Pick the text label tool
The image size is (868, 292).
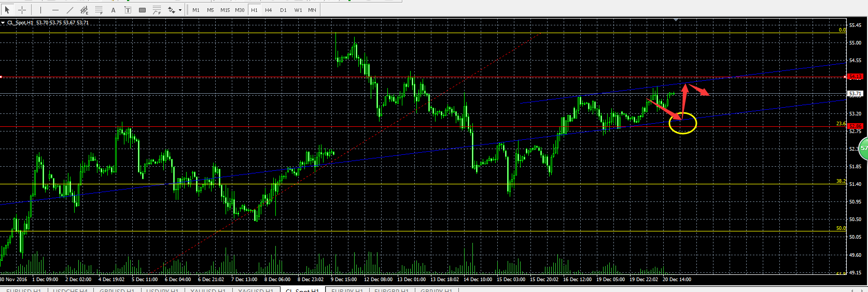[128, 10]
